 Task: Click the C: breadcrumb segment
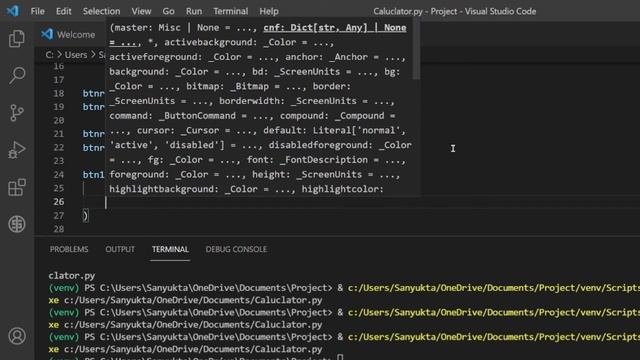49,55
